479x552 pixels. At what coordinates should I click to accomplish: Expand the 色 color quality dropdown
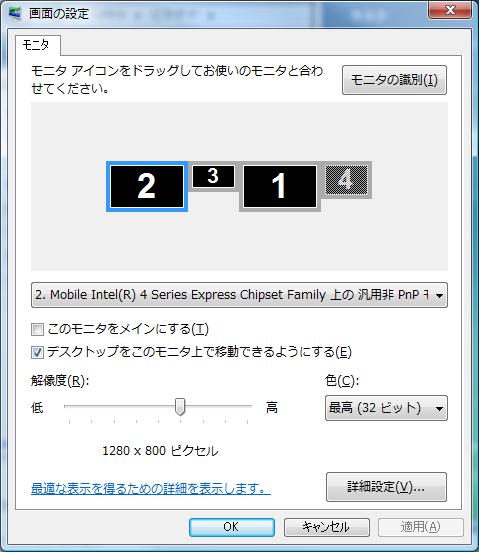(386, 408)
